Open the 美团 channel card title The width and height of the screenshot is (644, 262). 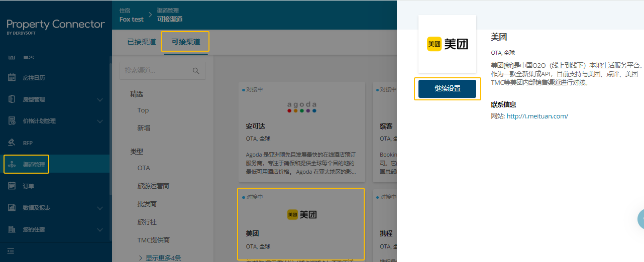click(x=252, y=233)
